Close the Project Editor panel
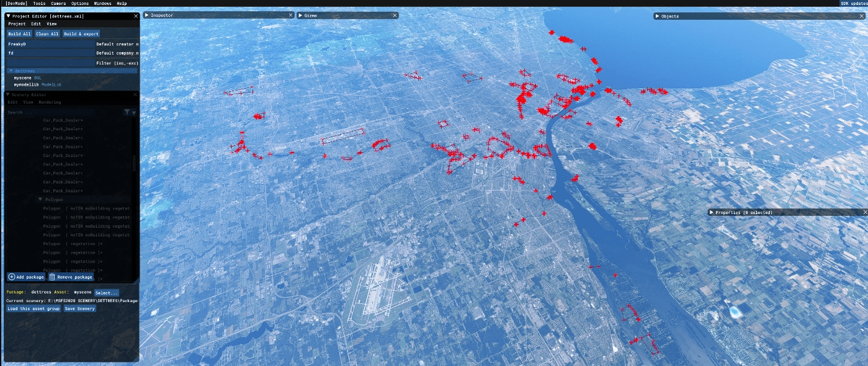Viewport: 868px width, 366px height. (136, 16)
